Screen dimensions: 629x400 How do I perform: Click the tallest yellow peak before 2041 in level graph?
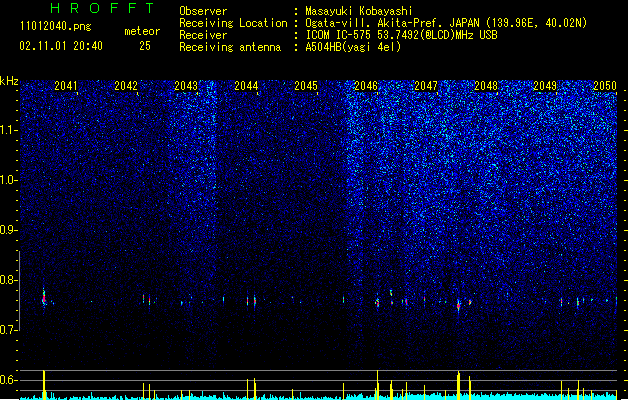pos(44,385)
